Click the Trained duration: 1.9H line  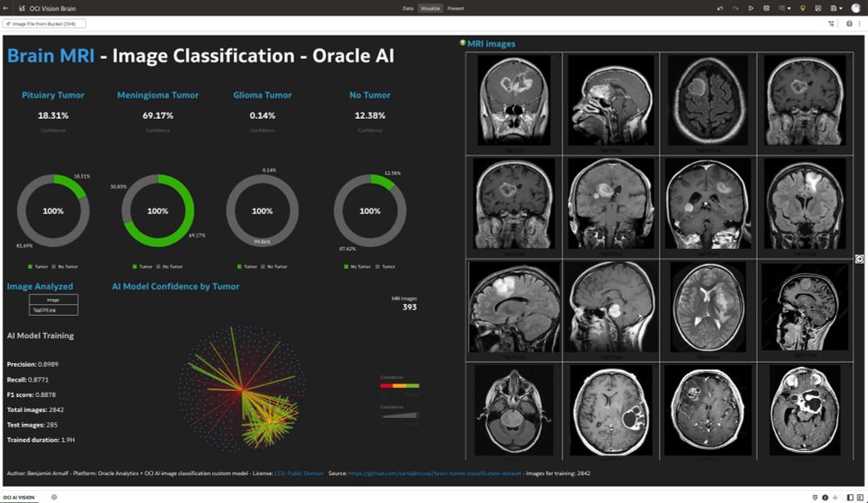[41, 440]
